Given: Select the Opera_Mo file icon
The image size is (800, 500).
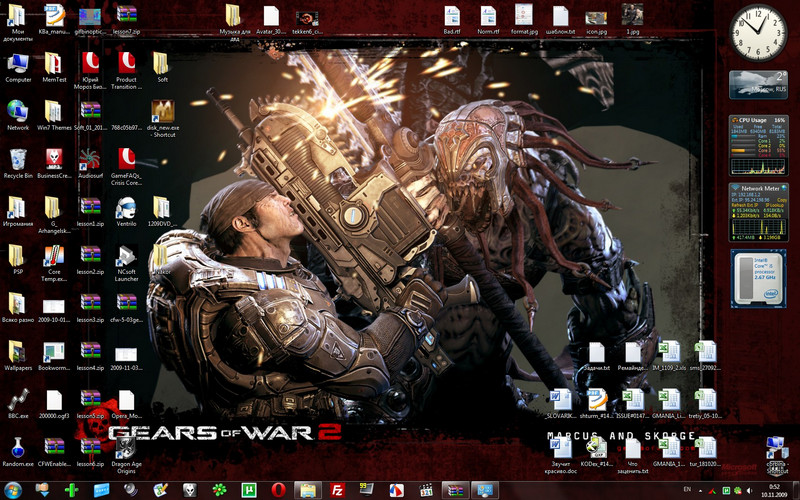Looking at the screenshot, I should click(x=126, y=404).
